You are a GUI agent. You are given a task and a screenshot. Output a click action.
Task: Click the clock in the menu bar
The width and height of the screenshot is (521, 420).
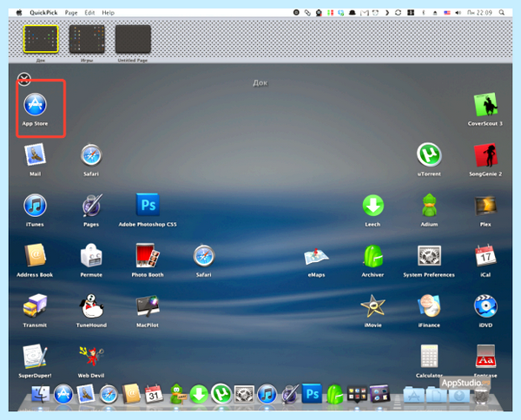click(479, 13)
